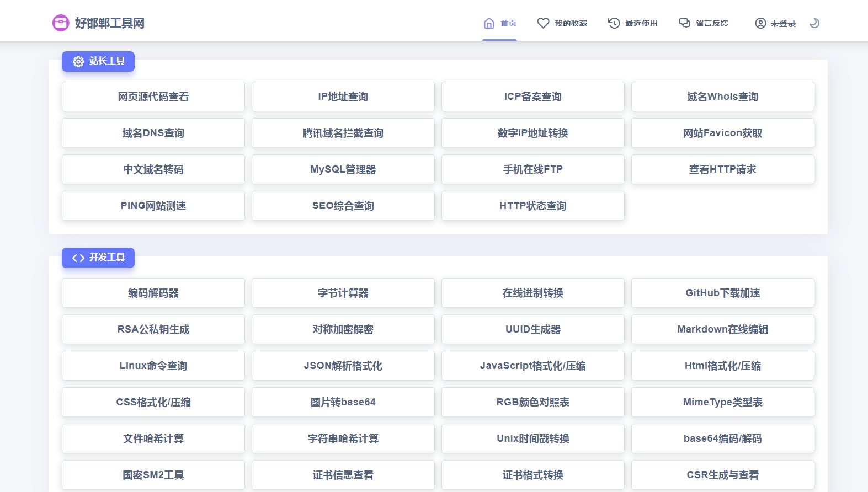Click the 好邯郸工具网 logo icon
Screen dimensions: 868x492
(x=60, y=23)
